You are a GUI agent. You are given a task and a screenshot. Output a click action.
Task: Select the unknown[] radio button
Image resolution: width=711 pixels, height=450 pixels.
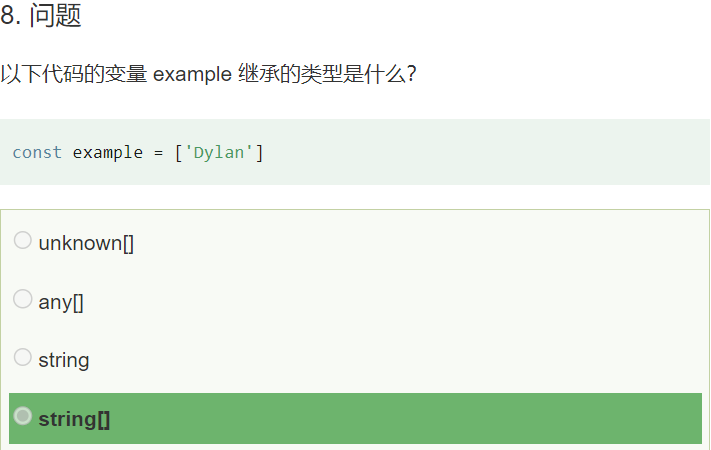click(23, 240)
